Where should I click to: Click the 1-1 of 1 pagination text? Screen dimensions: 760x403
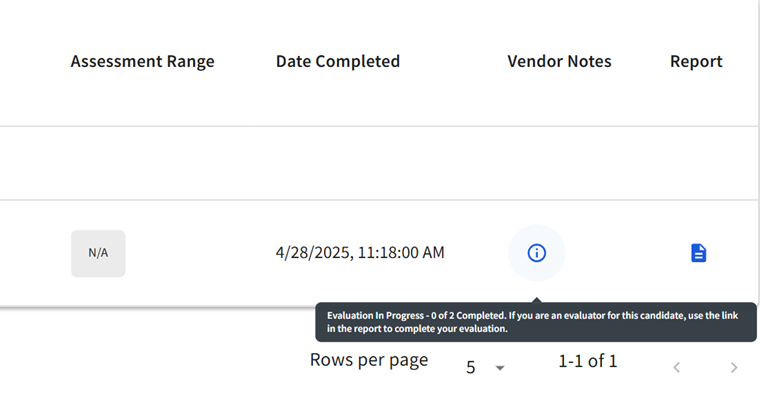pyautogui.click(x=588, y=361)
